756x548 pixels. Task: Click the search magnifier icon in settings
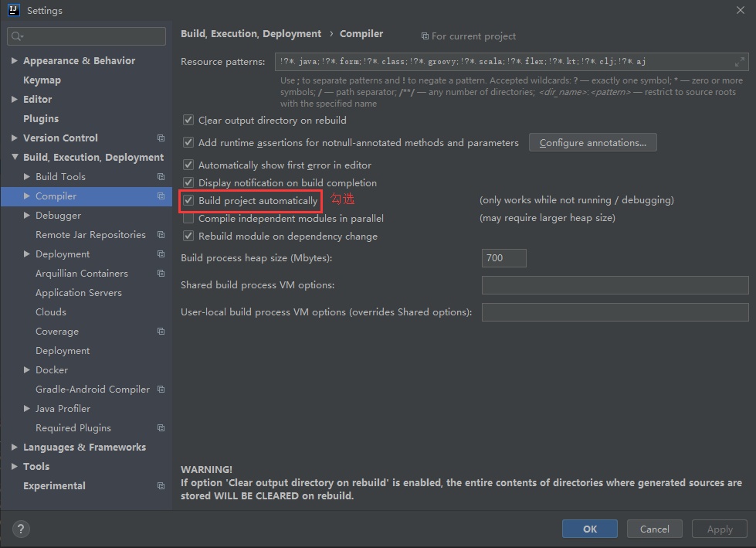coord(17,36)
